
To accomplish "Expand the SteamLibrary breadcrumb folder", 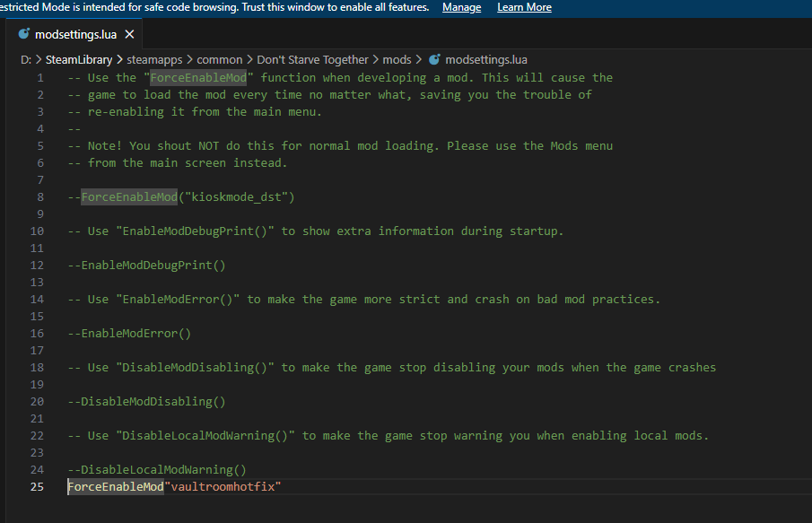I will click(x=80, y=60).
